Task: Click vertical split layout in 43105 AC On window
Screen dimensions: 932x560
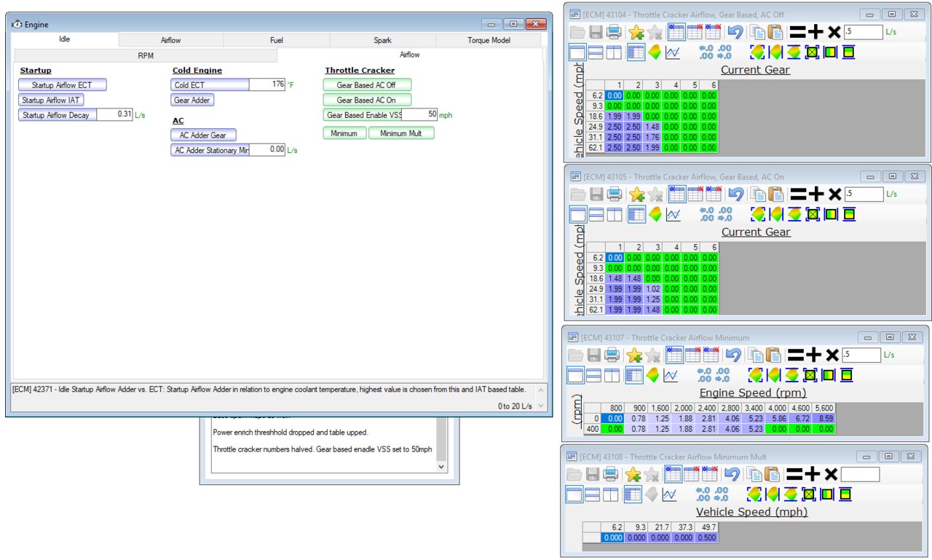Action: 615,214
